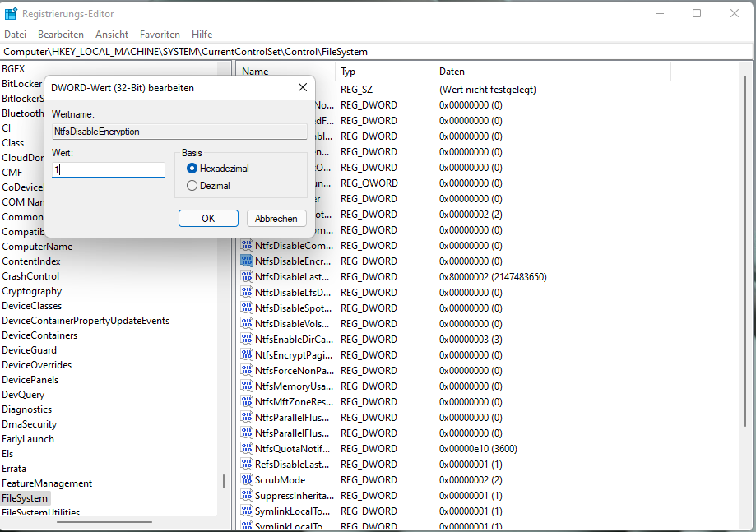Select the Errata key
The height and width of the screenshot is (532, 756).
[x=14, y=469]
